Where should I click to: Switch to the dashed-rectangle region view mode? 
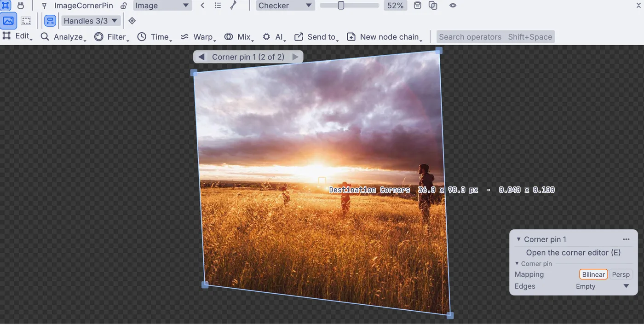click(x=26, y=21)
